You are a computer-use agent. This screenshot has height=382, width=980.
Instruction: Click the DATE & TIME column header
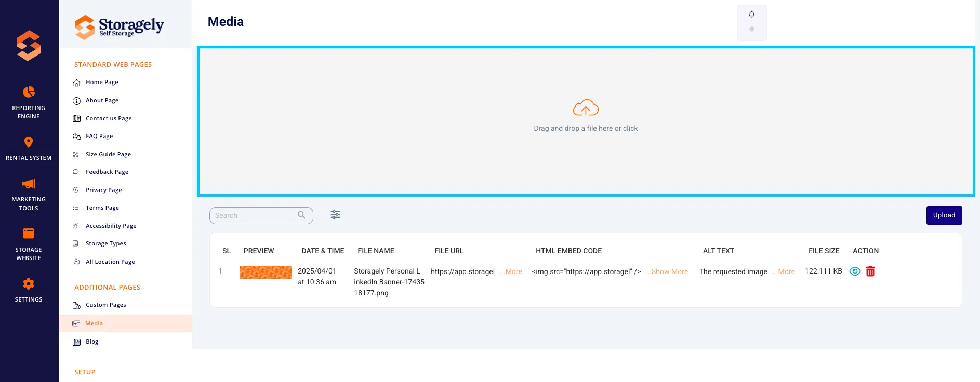(x=323, y=251)
